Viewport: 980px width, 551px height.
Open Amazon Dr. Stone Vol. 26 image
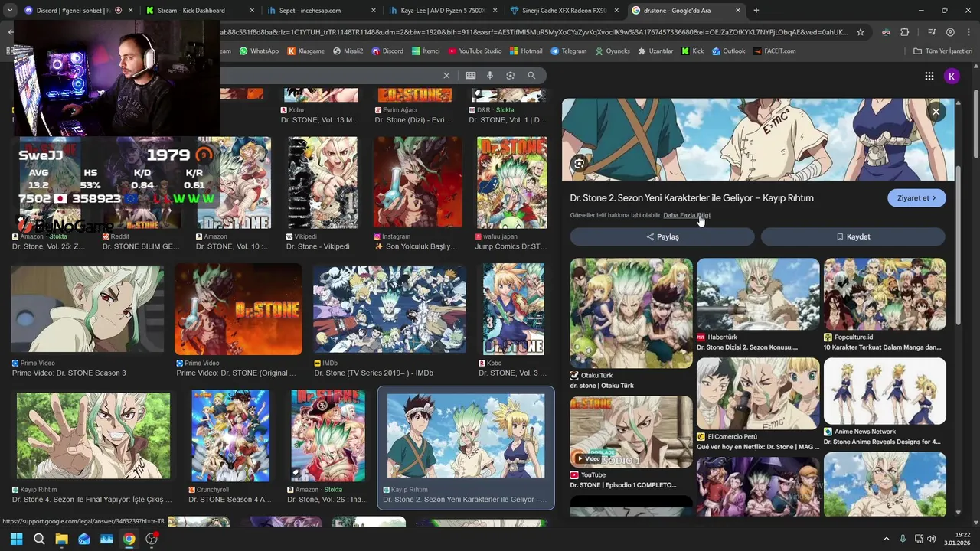tap(328, 435)
